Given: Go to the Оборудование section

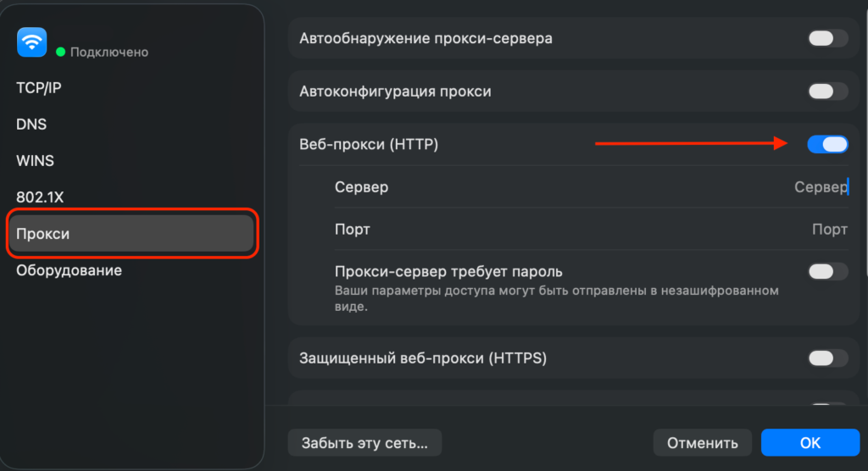Looking at the screenshot, I should tap(69, 270).
